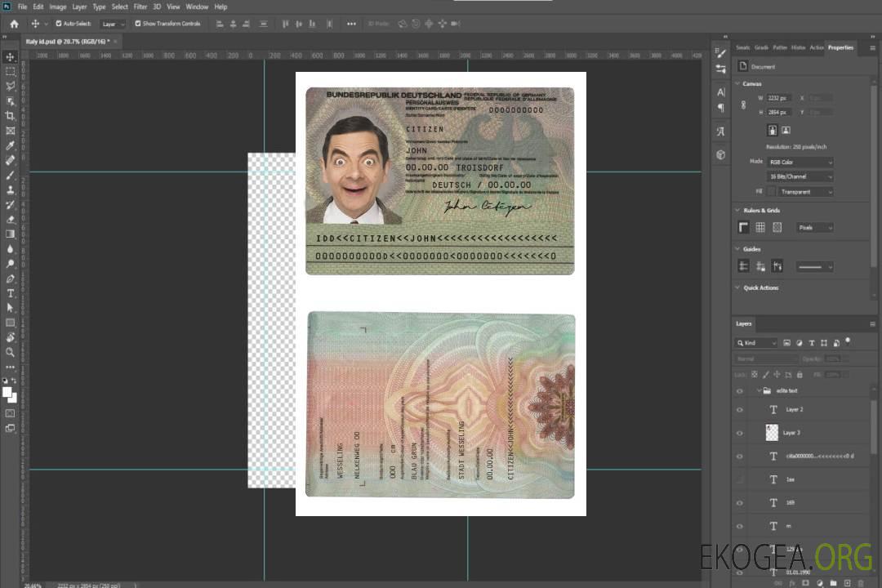Toggle layer filtering on/off switch
This screenshot has height=588, width=882.
point(848,341)
